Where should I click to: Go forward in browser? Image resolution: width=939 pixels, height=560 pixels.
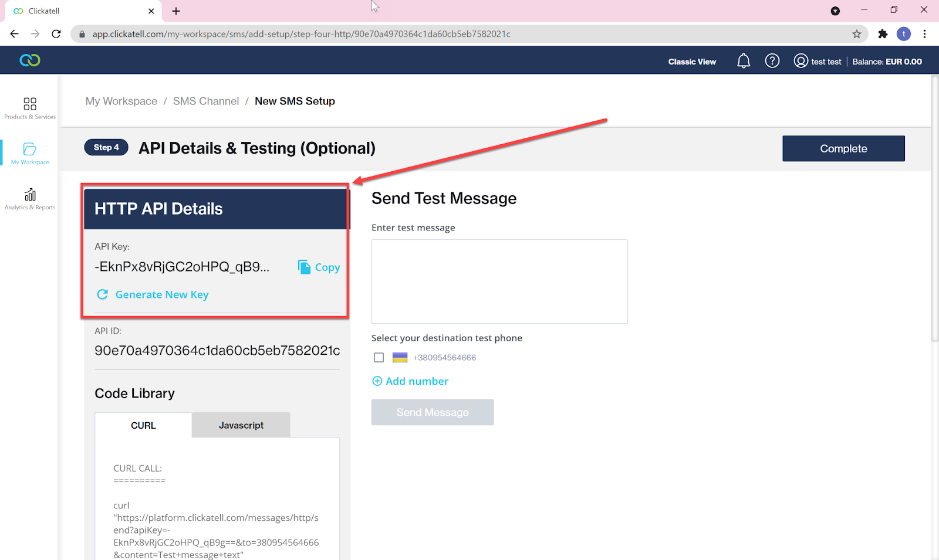tap(35, 34)
